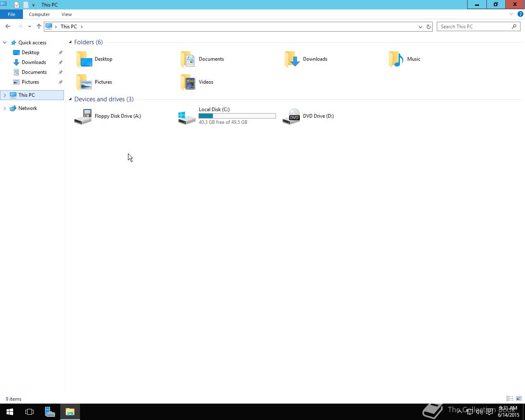525x420 pixels.
Task: Switch to Large icons view in status bar
Action: 518,399
